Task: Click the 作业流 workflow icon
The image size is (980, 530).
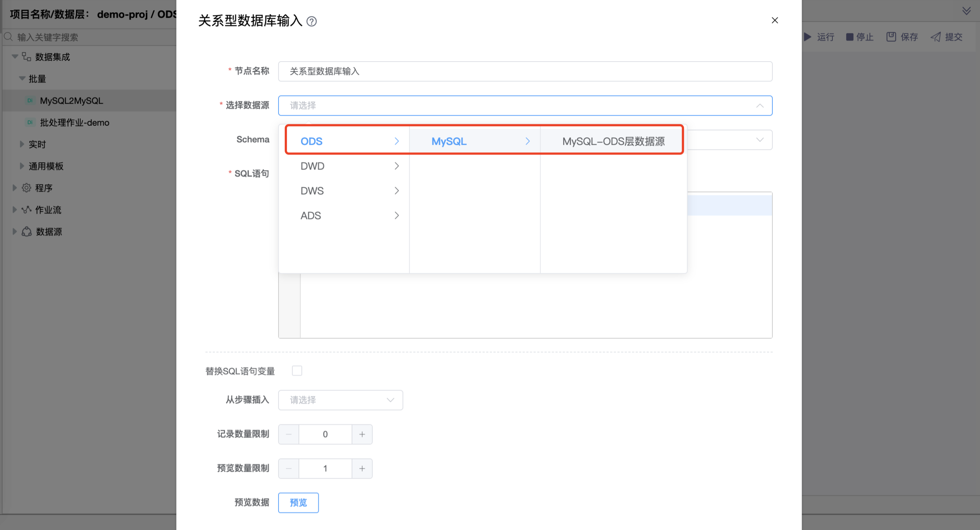Action: coord(26,209)
